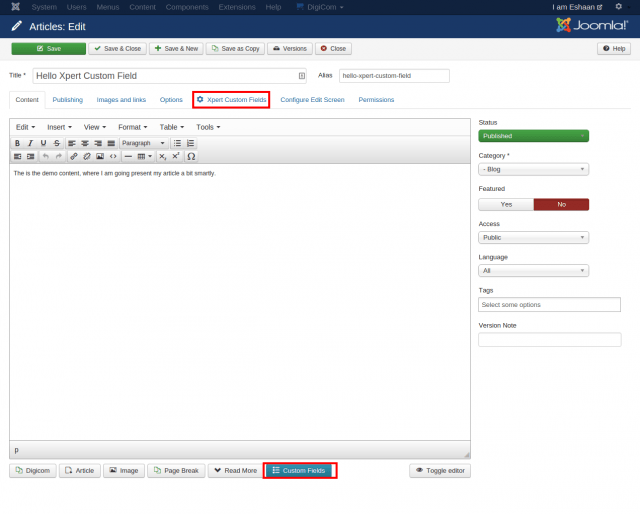Switch to Permissions tab
The height and width of the screenshot is (514, 640).
point(376,100)
